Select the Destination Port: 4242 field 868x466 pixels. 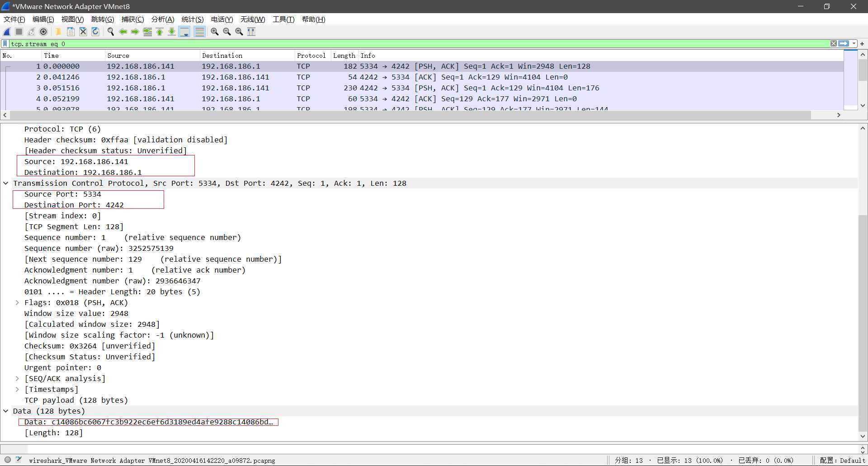[x=74, y=205]
